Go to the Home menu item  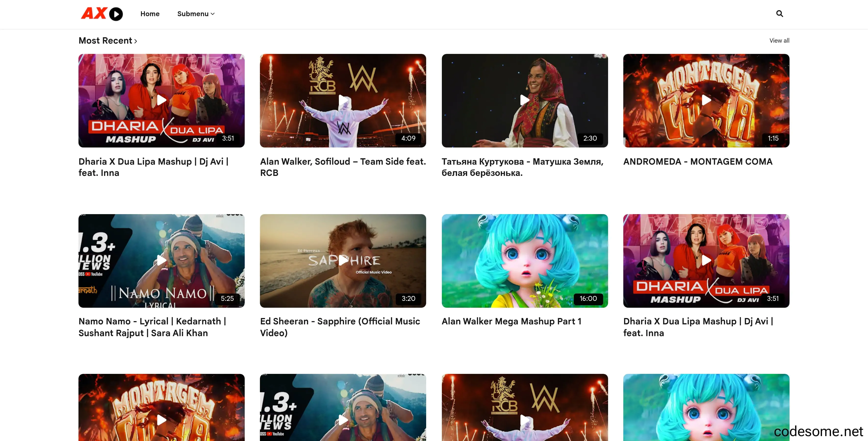click(150, 14)
